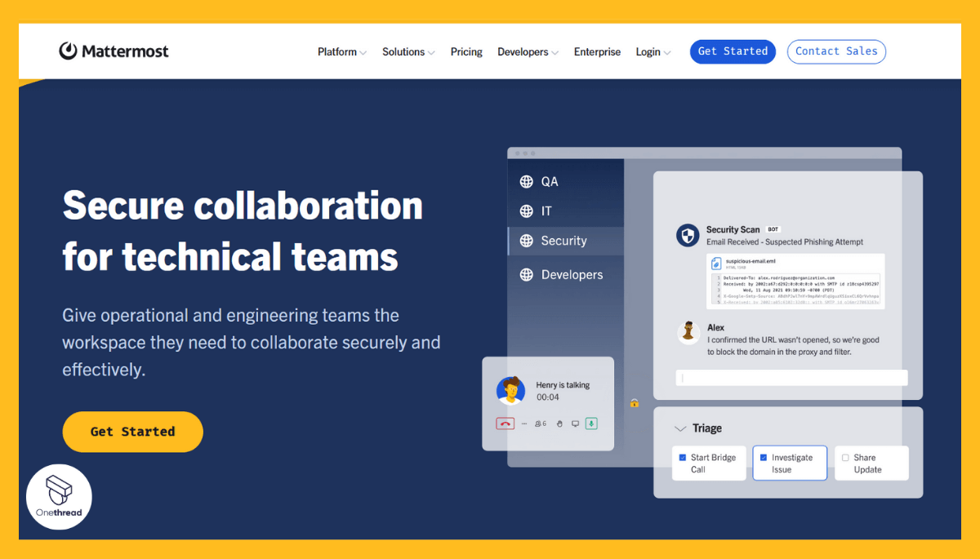Click the Mattermost logo
This screenshot has height=559, width=980.
[114, 51]
